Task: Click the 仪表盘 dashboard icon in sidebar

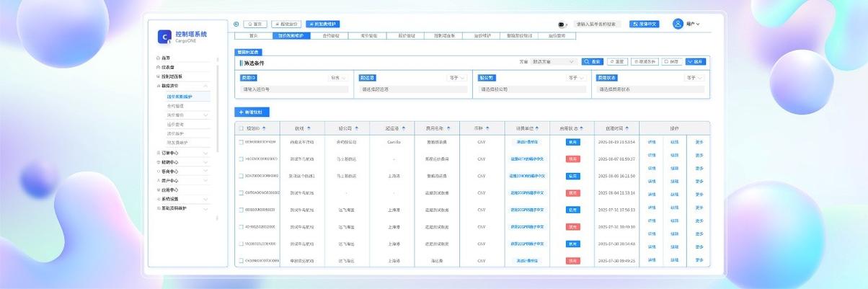Action: point(158,67)
